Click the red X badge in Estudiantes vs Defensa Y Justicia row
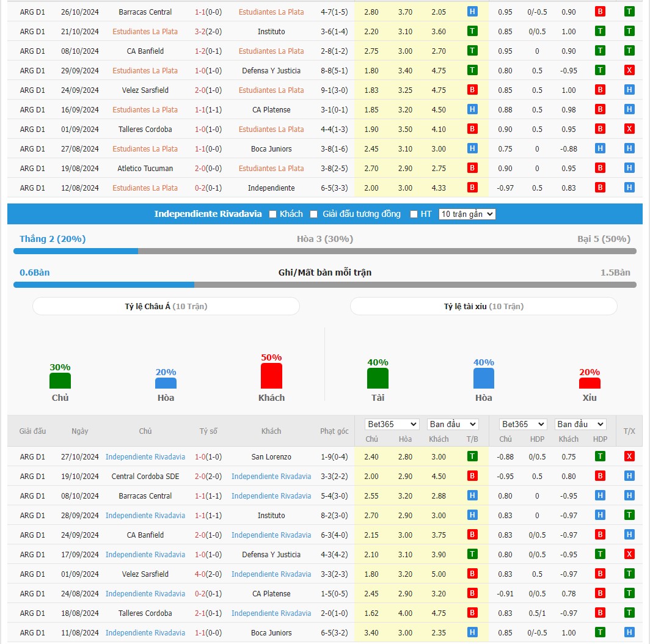This screenshot has height=644, width=650. tap(629, 70)
